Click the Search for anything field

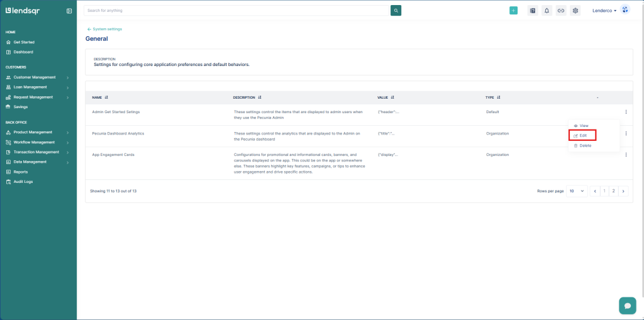[236, 11]
